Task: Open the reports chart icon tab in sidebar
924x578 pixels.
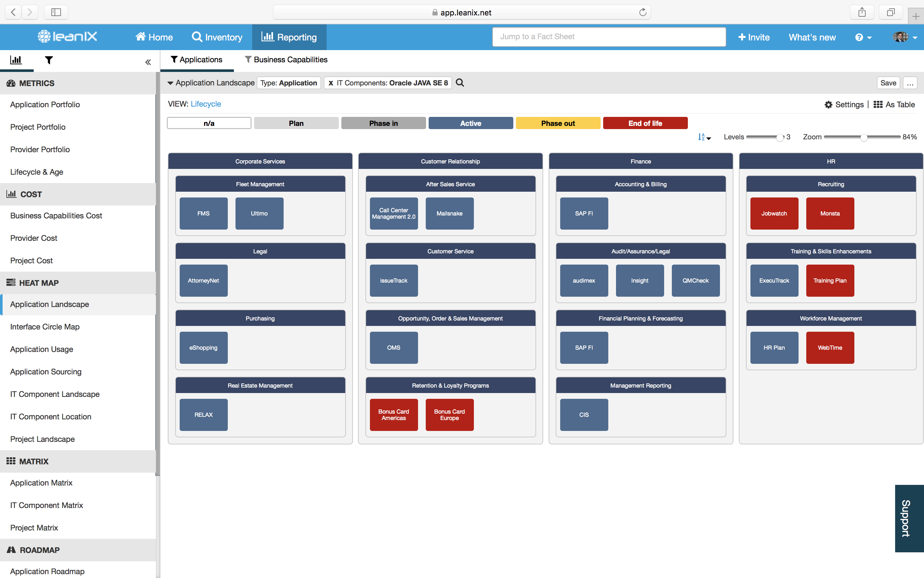Action: click(16, 60)
